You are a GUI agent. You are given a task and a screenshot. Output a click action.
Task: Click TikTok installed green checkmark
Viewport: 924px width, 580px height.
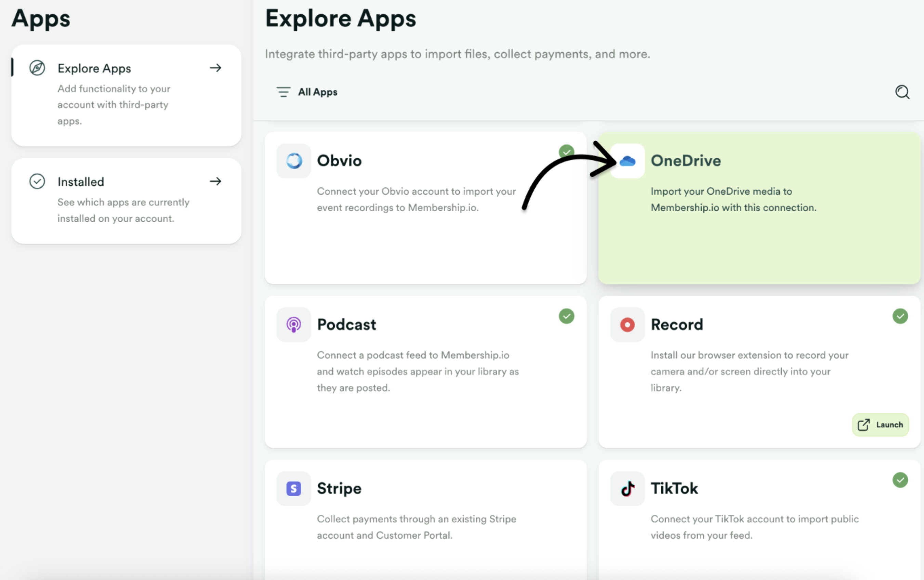point(900,480)
